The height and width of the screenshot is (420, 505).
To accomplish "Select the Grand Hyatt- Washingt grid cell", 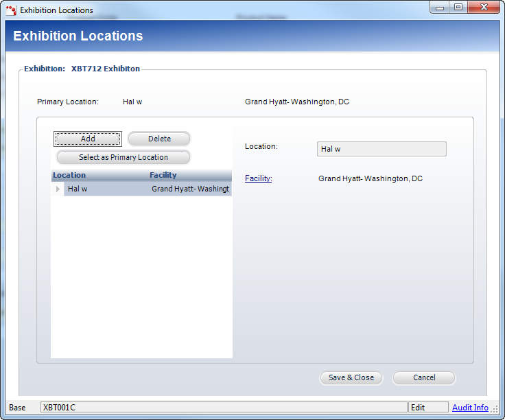I will (190, 189).
